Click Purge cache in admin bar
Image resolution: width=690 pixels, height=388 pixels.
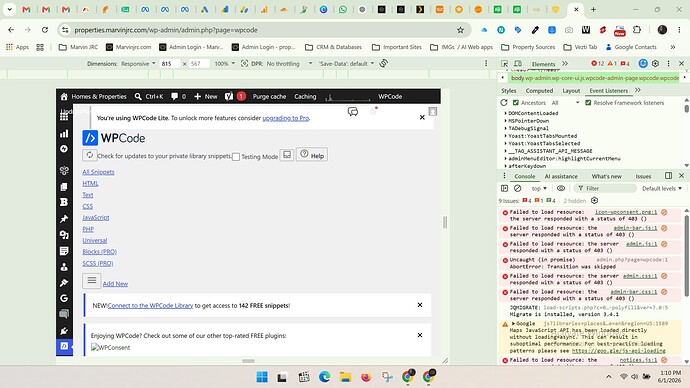269,96
